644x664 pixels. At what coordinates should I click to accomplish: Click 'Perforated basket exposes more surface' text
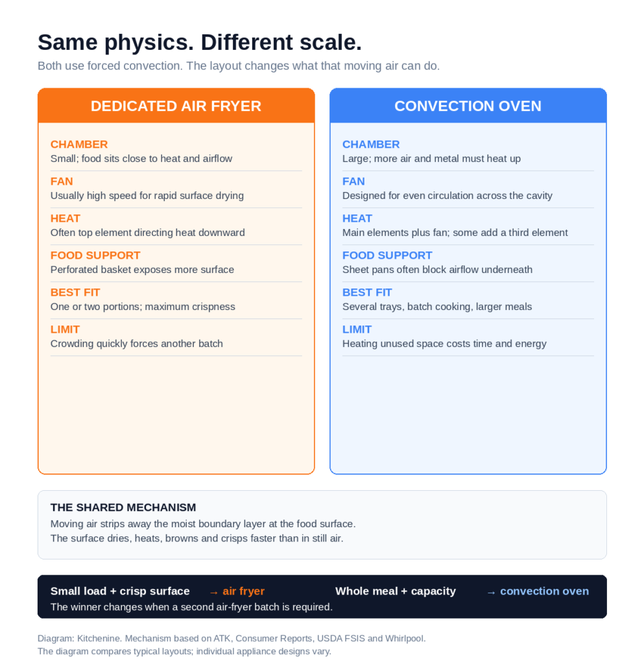[142, 270]
